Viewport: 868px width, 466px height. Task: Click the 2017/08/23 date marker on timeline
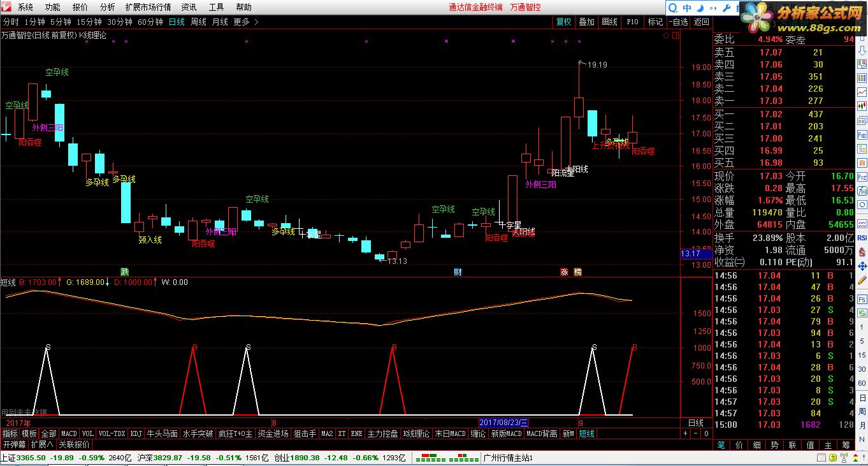(x=503, y=423)
